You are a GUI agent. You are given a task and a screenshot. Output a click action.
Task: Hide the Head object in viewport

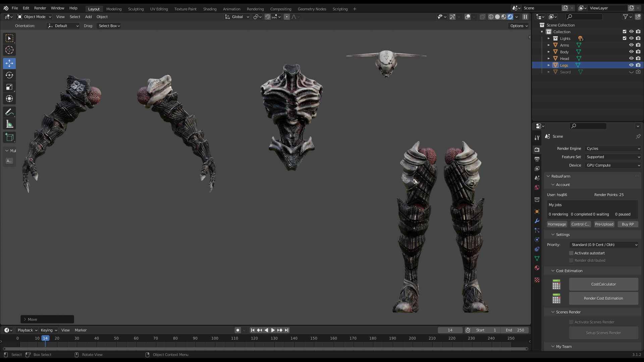[631, 58]
